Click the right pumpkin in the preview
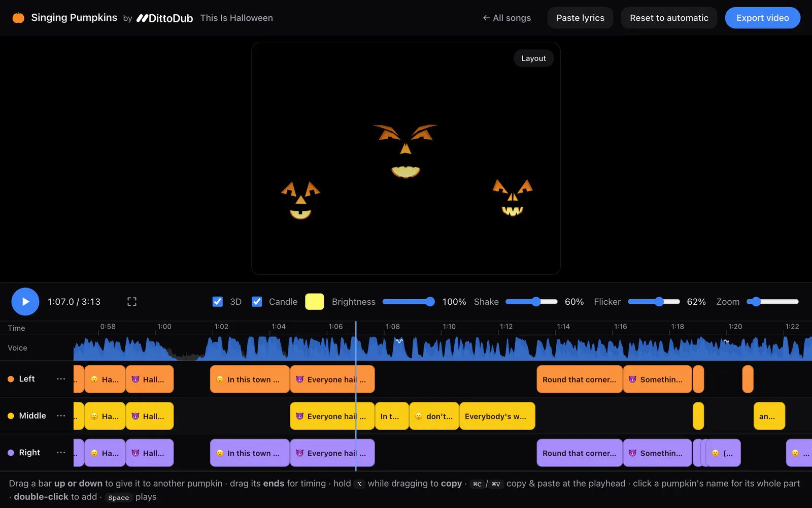The width and height of the screenshot is (812, 508). pos(513,198)
